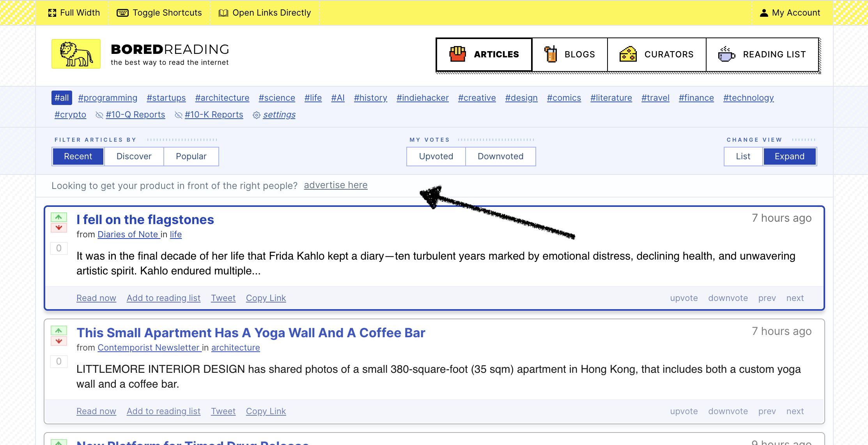The height and width of the screenshot is (445, 868).
Task: Open the Curators tab
Action: pos(657,55)
